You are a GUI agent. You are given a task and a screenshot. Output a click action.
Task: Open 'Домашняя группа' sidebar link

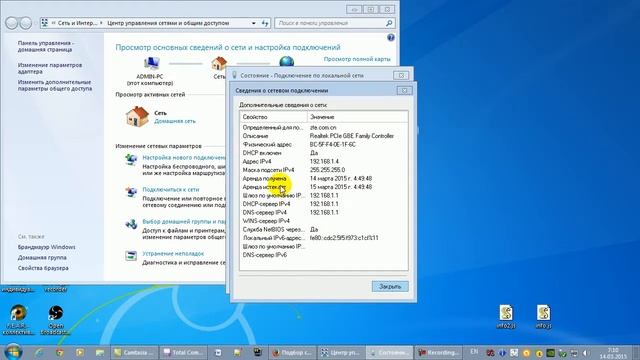42,258
